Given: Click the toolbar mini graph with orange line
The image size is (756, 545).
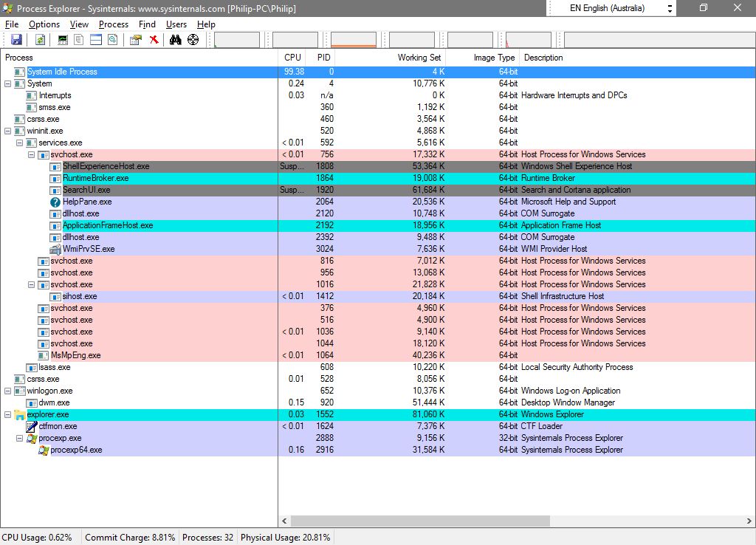Looking at the screenshot, I should click(354, 40).
